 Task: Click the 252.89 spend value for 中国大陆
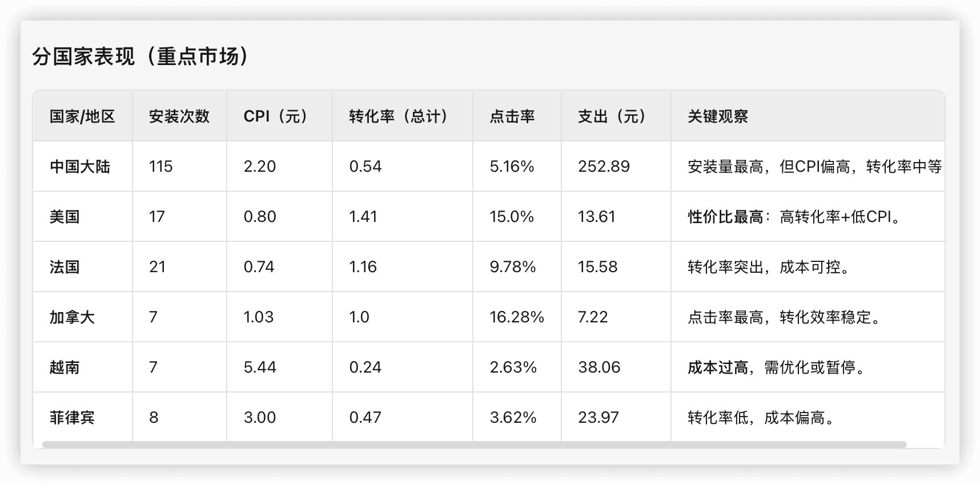point(604,167)
